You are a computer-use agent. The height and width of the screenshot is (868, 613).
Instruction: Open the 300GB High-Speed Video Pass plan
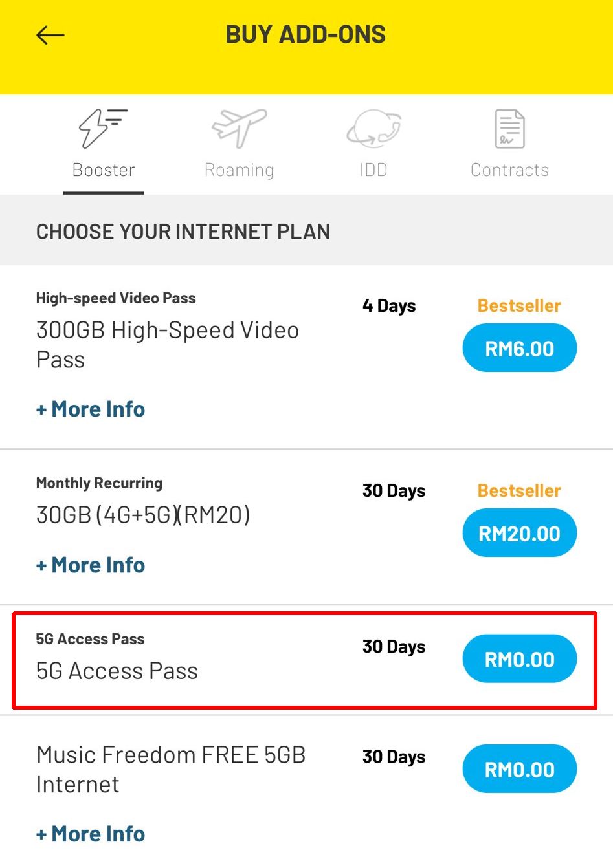pos(168,344)
